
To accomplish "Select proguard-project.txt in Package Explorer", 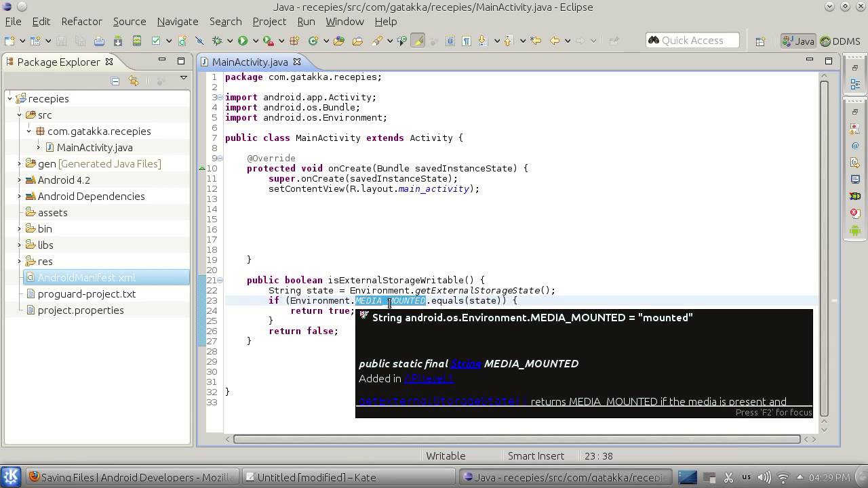I will point(87,294).
